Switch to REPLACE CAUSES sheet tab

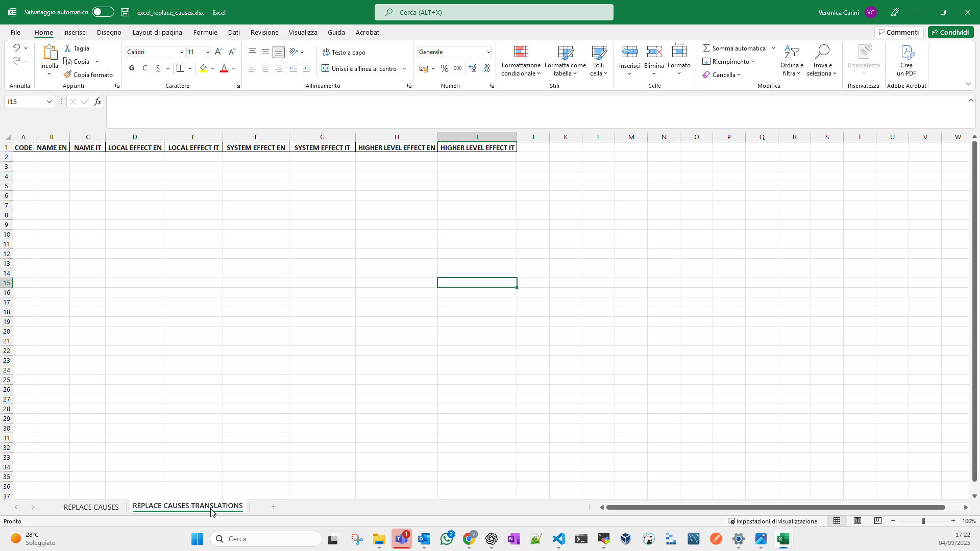pos(91,507)
